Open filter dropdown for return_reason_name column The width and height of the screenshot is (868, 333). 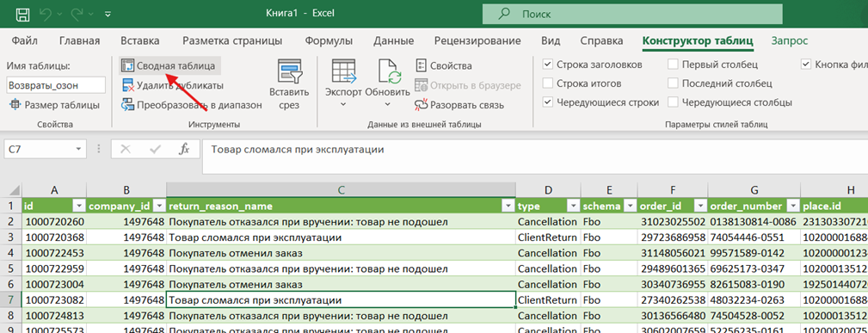pyautogui.click(x=508, y=207)
